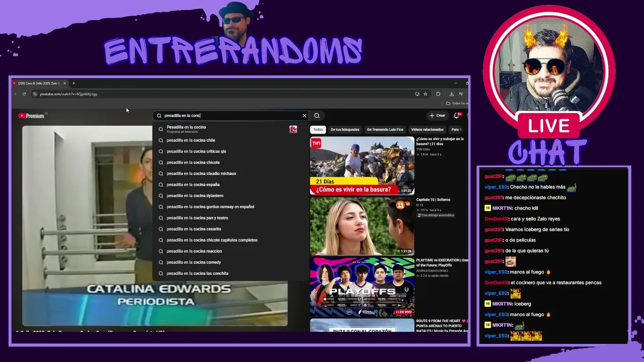This screenshot has height=362, width=644.
Task: Click the search icon beside comedy suggestion
Action: click(x=161, y=262)
